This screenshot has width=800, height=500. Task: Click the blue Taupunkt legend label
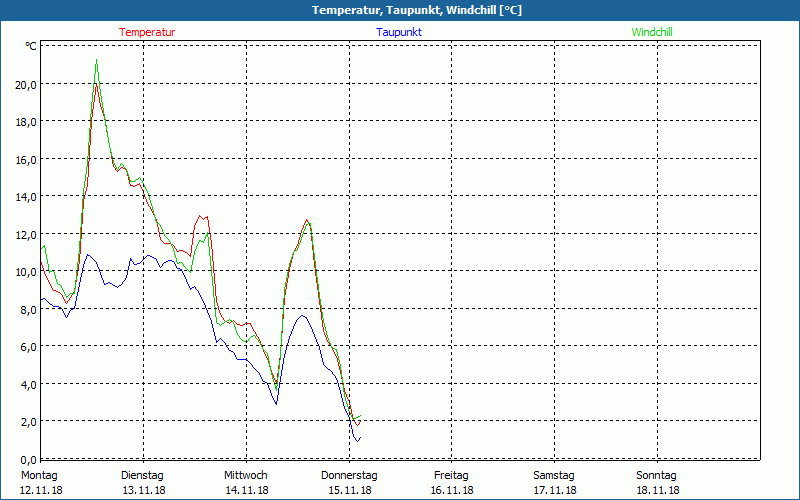coord(399,32)
